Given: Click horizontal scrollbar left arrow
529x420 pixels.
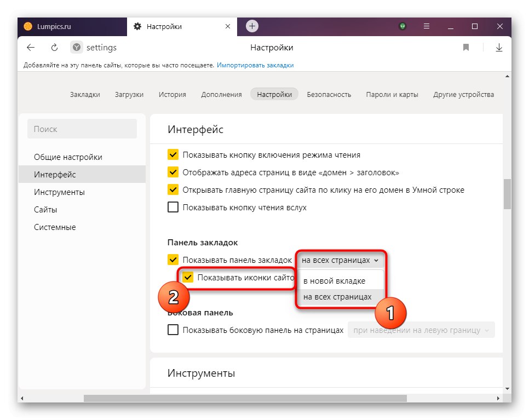Looking at the screenshot, I should [22, 399].
